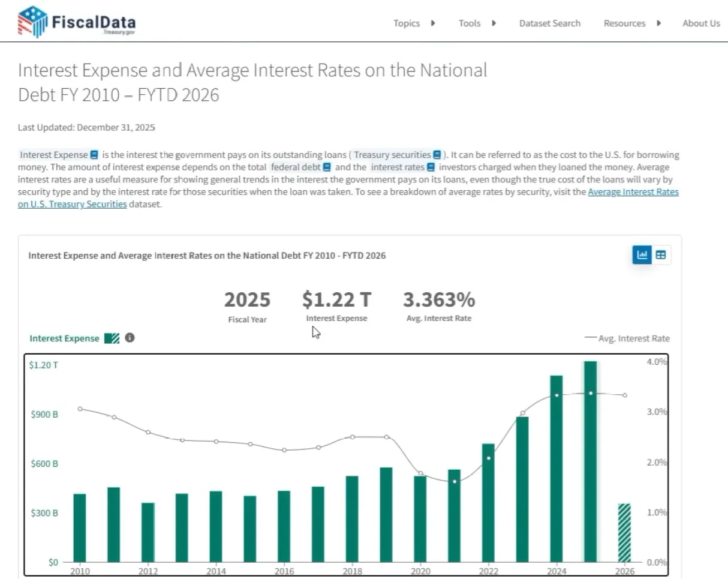
Task: Open glossary icon next to interest rates
Action: point(431,167)
